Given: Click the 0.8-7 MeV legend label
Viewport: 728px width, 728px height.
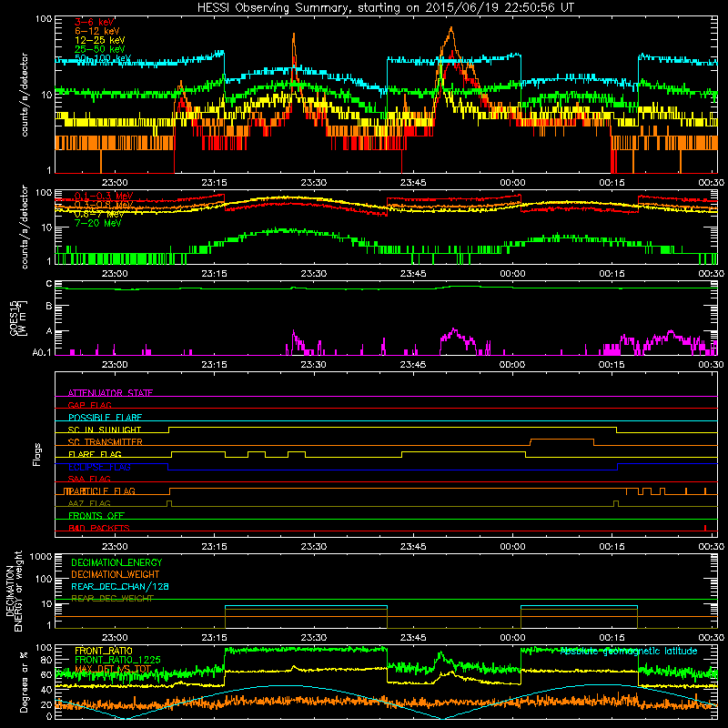Looking at the screenshot, I should tap(99, 214).
